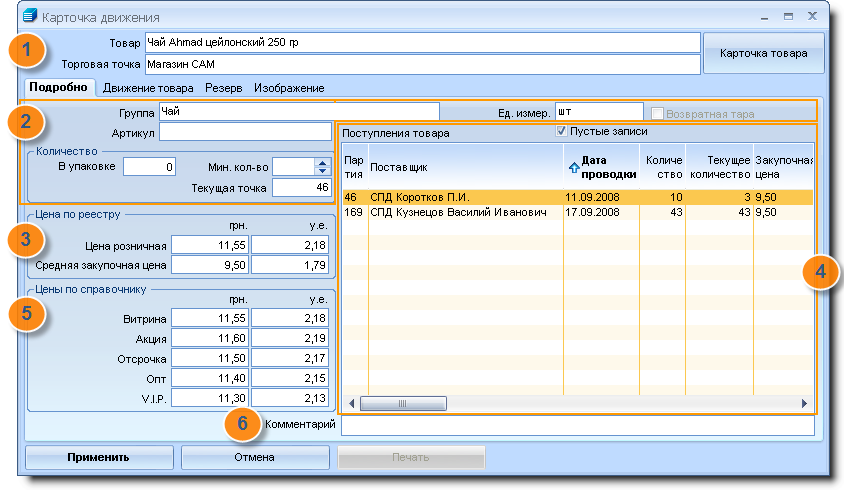The width and height of the screenshot is (844, 490).
Task: Click the sort arrow icon on Дата проводки
Action: tap(574, 168)
